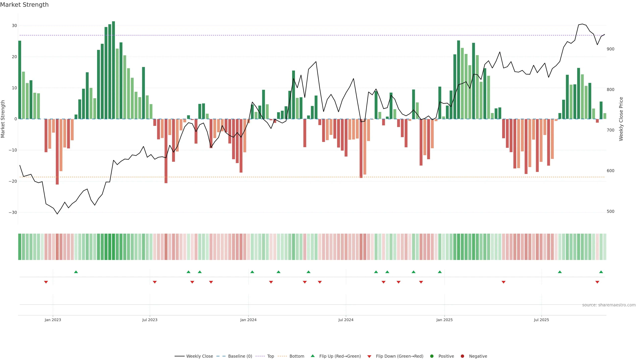The width and height of the screenshot is (644, 362).
Task: Click the green Flip Up legend triangle
Action: (312, 356)
